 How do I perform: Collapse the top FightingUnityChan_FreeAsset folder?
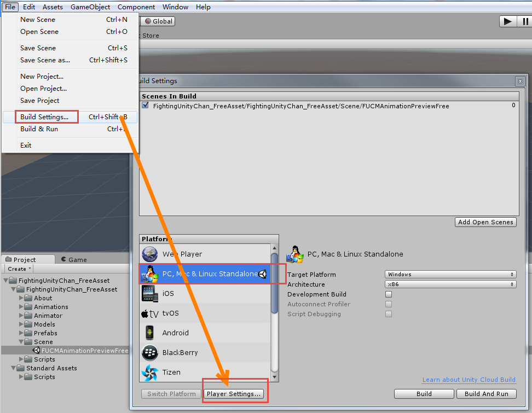(6, 281)
